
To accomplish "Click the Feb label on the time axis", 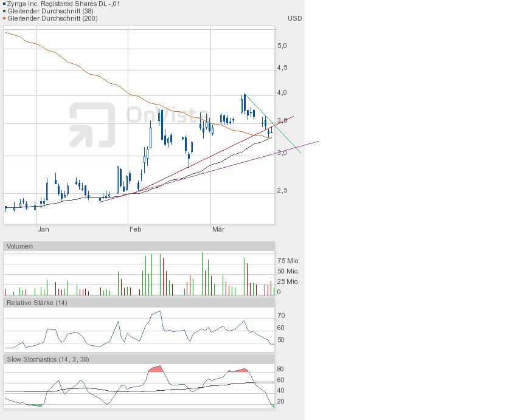I will point(135,229).
